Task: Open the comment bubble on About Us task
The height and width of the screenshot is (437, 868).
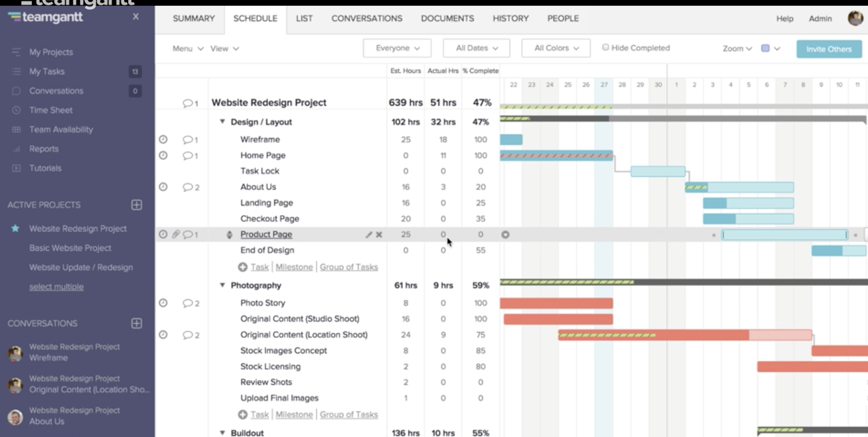Action: click(188, 187)
